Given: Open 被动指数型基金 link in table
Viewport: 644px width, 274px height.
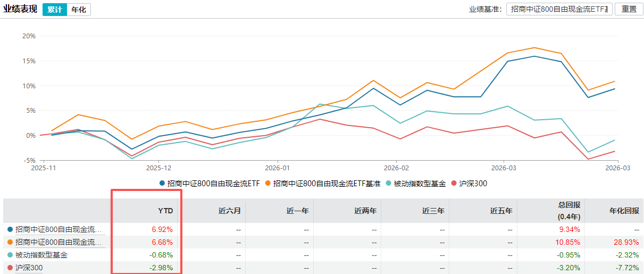Looking at the screenshot, I should point(41,255).
